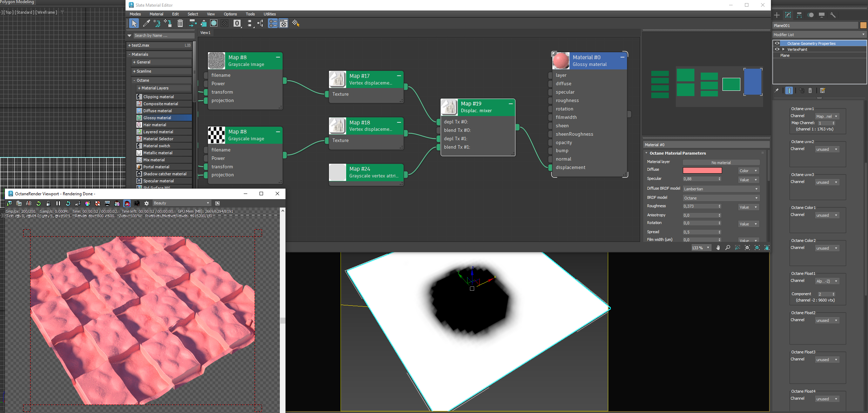
Task: Click the pan hand tool in navigator
Action: tap(718, 248)
